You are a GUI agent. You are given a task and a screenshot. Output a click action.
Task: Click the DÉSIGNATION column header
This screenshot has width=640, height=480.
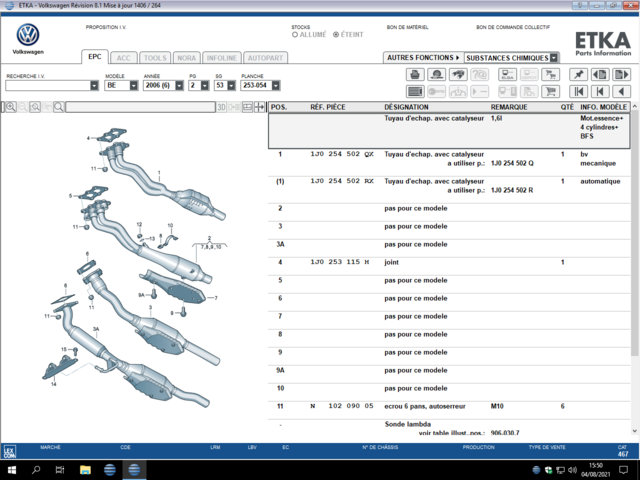pyautogui.click(x=406, y=107)
